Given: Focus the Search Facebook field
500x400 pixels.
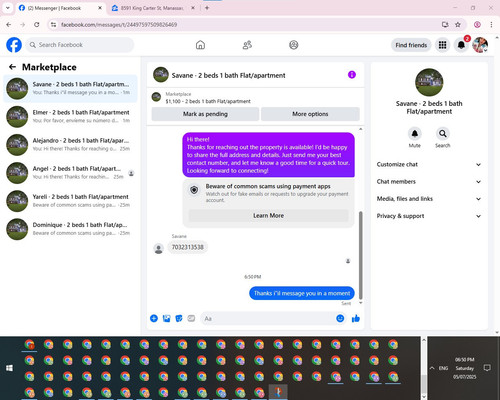Looking at the screenshot, I should pos(80,45).
